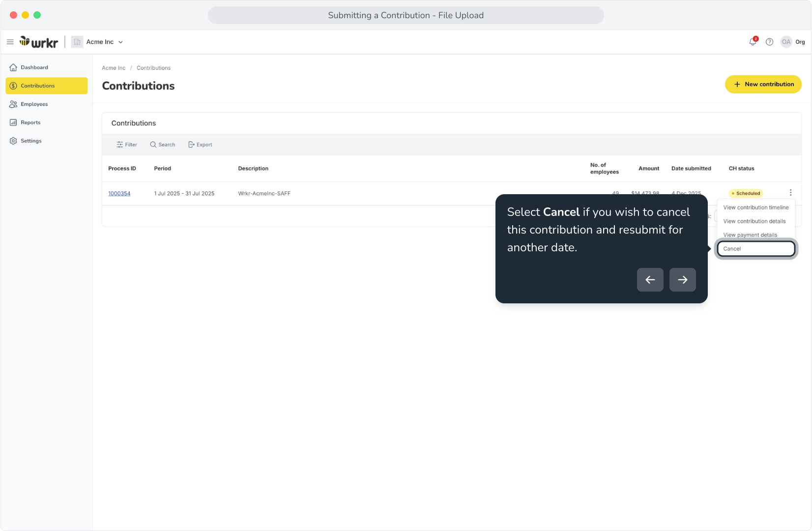The height and width of the screenshot is (531, 812).
Task: Open the row's three-dot actions menu
Action: [x=791, y=193]
